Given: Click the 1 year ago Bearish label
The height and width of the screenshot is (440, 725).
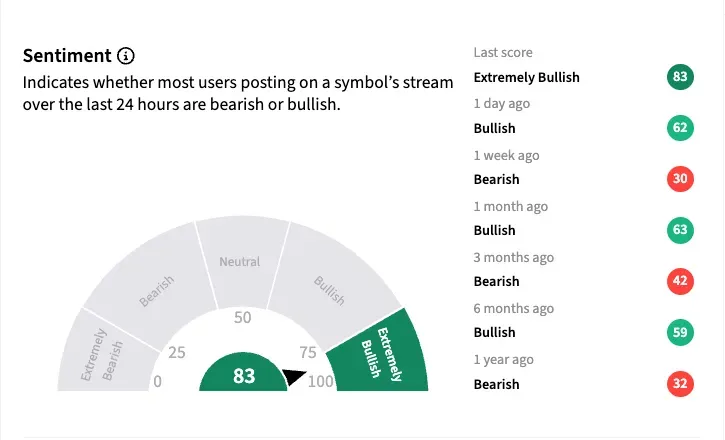Looking at the screenshot, I should pyautogui.click(x=496, y=383).
